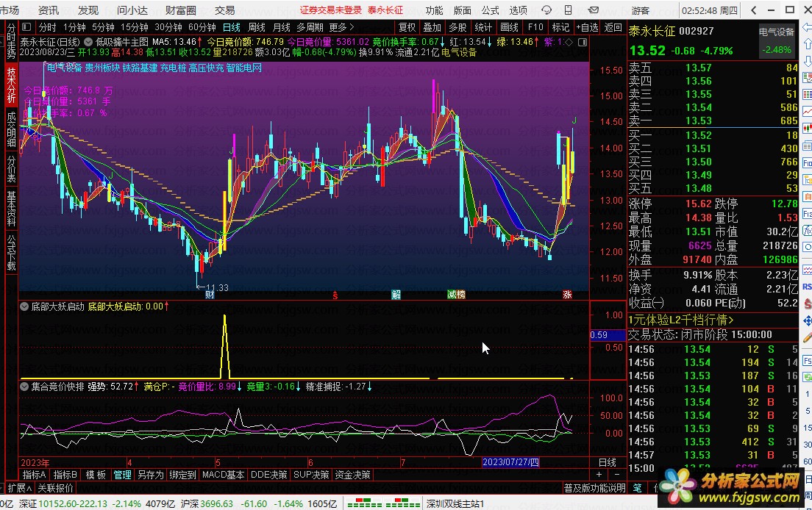
Task: Open the 多周期 multi-period view
Action: 310,27
